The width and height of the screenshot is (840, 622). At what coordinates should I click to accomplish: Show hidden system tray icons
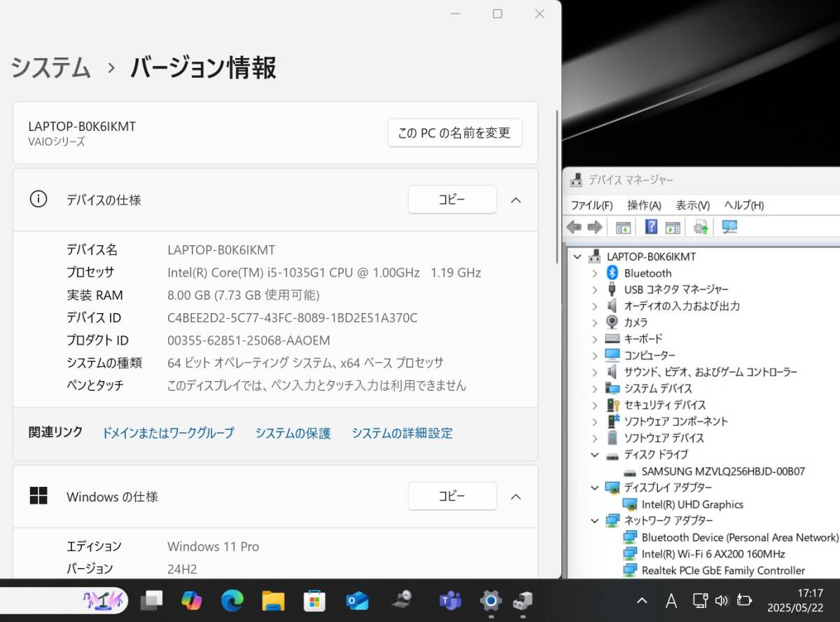(x=641, y=600)
